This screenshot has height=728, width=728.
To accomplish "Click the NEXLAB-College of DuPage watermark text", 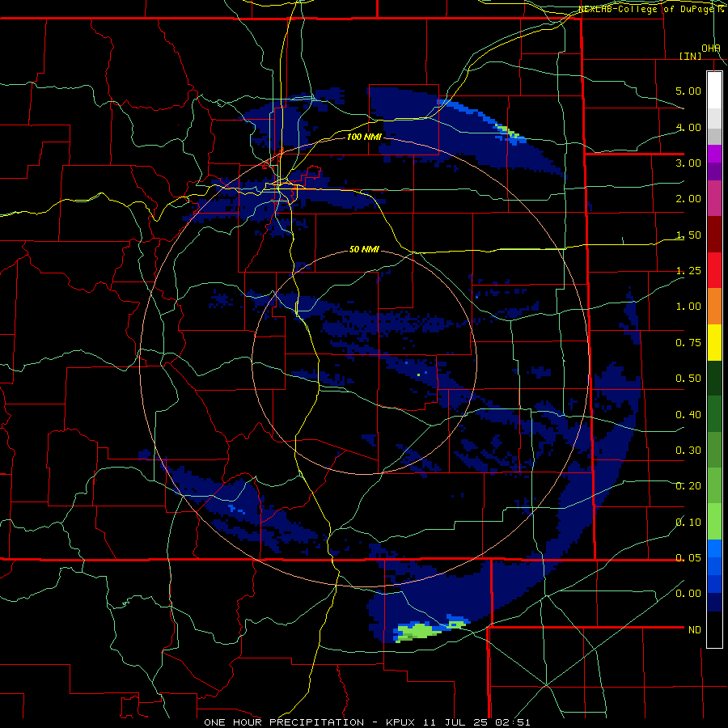I will pyautogui.click(x=648, y=9).
